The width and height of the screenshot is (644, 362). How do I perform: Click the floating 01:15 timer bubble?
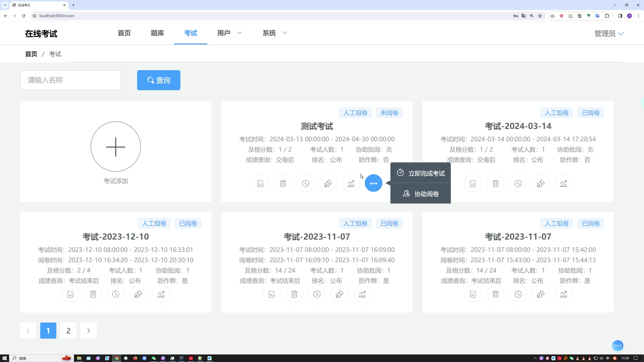click(618, 346)
